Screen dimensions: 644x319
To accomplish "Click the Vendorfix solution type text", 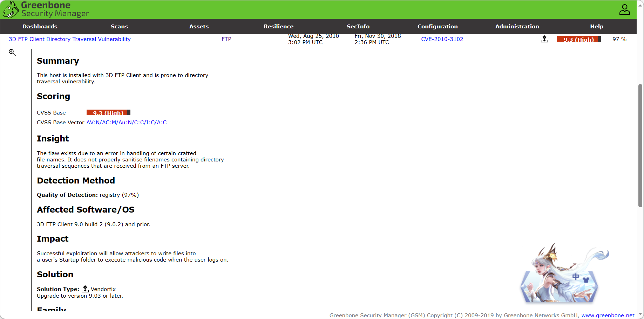I will coord(103,289).
